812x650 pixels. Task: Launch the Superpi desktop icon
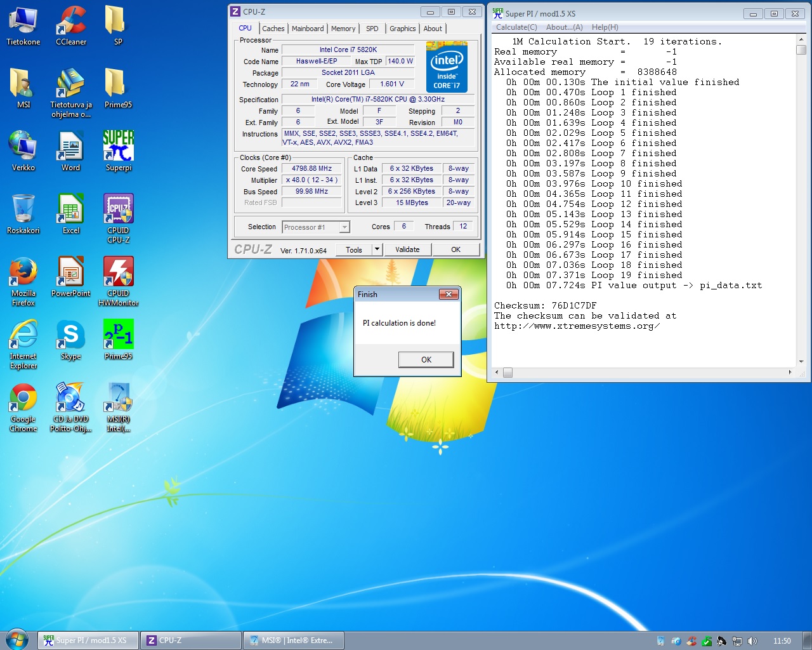118,152
